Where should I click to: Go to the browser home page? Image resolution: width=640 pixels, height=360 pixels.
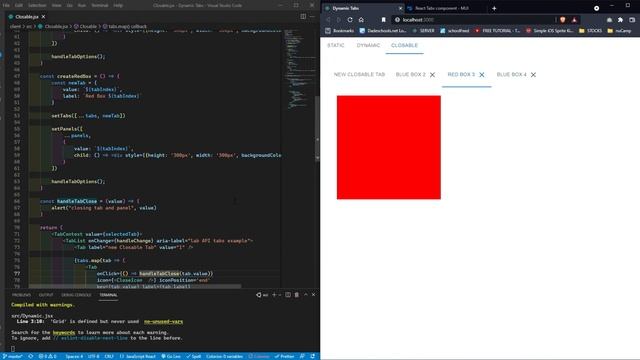click(x=361, y=20)
